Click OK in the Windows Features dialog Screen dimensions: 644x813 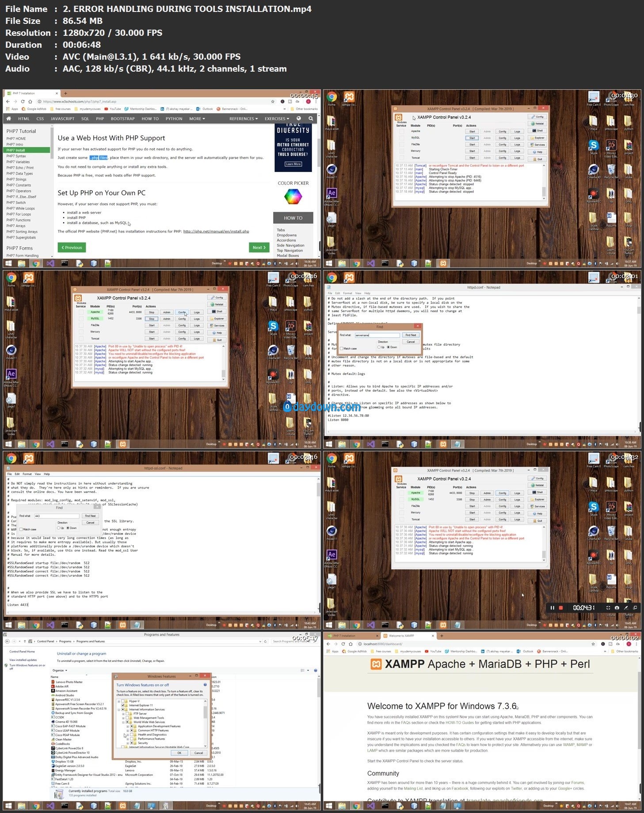pos(179,753)
